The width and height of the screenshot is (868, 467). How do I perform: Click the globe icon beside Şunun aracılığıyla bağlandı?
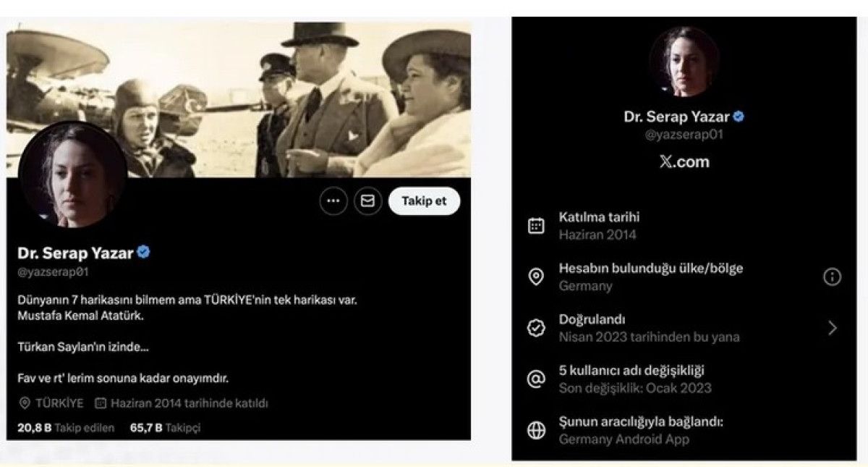click(536, 431)
